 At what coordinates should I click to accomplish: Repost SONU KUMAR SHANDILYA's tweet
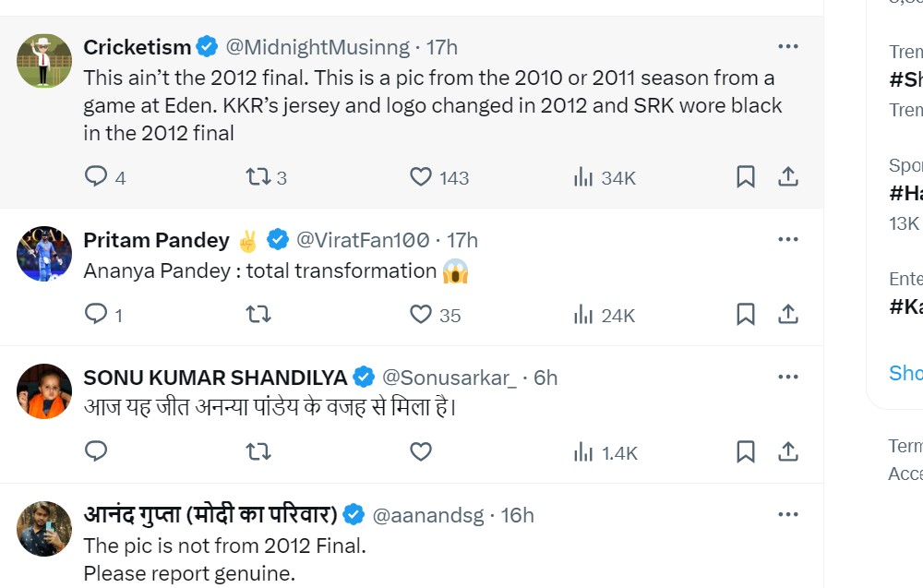tap(258, 452)
